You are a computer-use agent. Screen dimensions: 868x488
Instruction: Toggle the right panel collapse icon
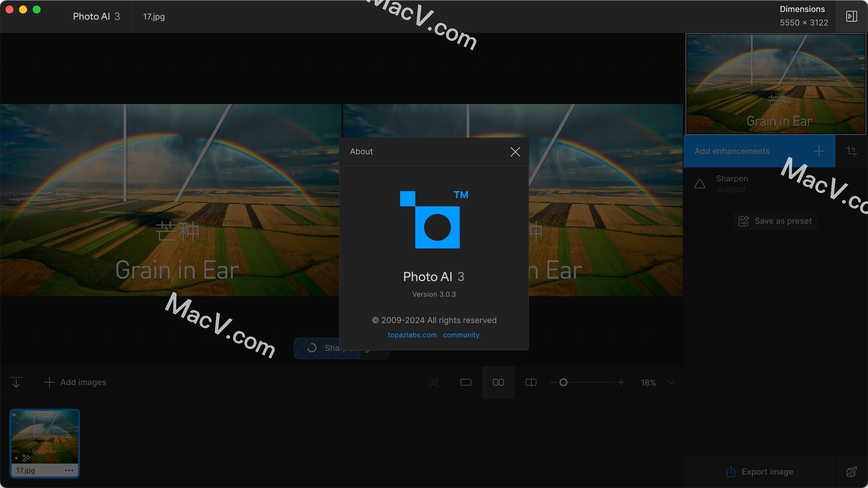pyautogui.click(x=851, y=17)
